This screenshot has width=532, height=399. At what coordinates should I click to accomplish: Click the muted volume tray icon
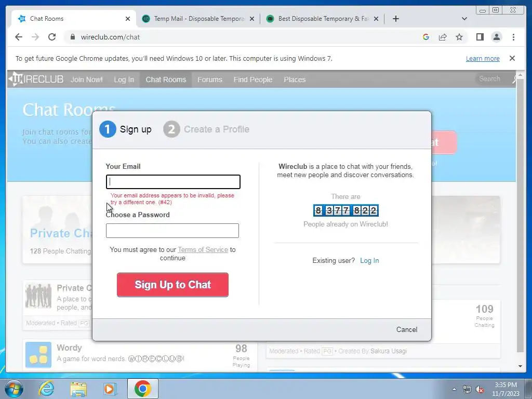[480, 390]
